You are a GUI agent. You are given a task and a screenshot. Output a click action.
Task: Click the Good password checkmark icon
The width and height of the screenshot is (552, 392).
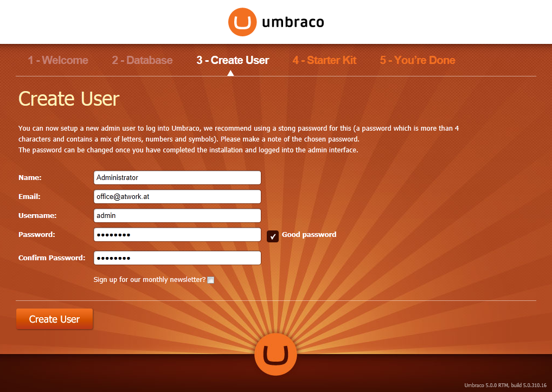(273, 236)
